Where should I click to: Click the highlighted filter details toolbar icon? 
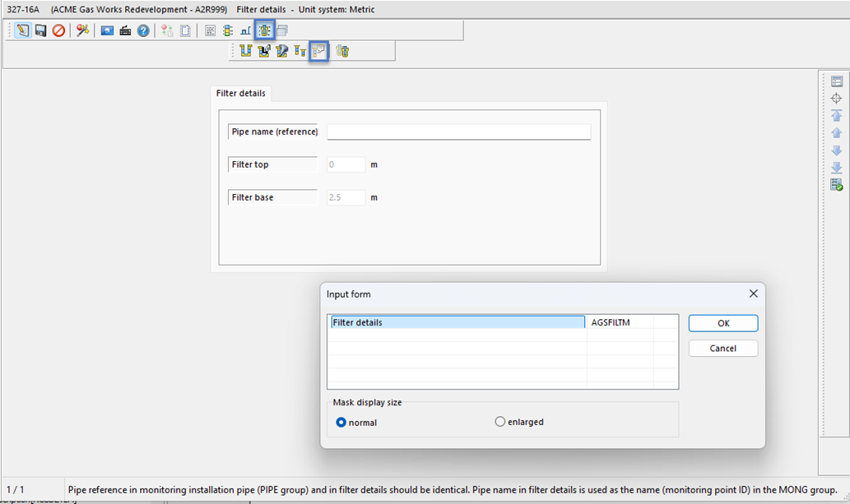(319, 51)
